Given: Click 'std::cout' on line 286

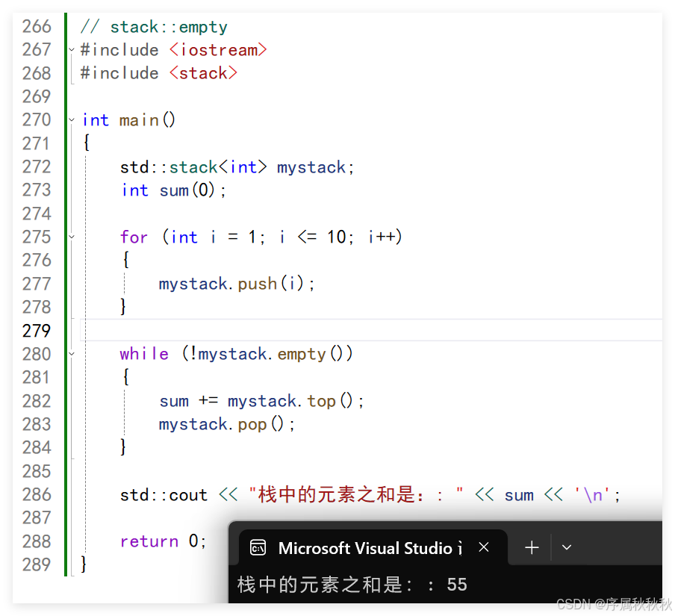Looking at the screenshot, I should pyautogui.click(x=164, y=495).
